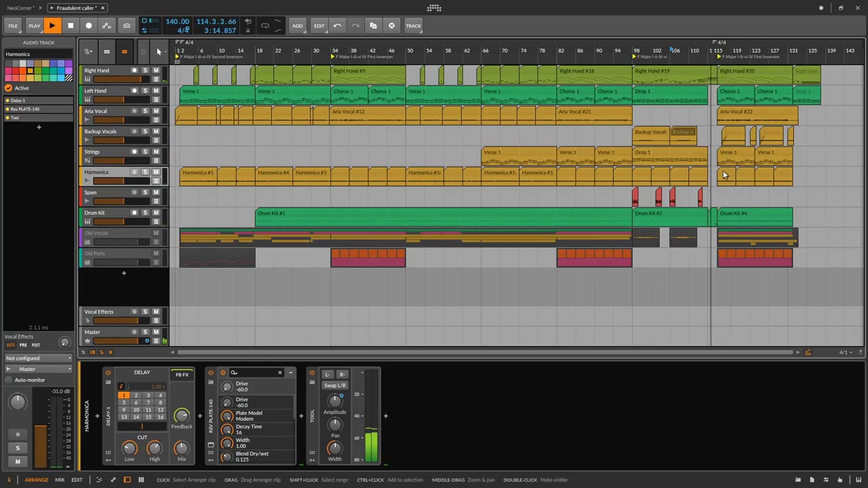
Task: Undo the last action
Action: pyautogui.click(x=337, y=26)
